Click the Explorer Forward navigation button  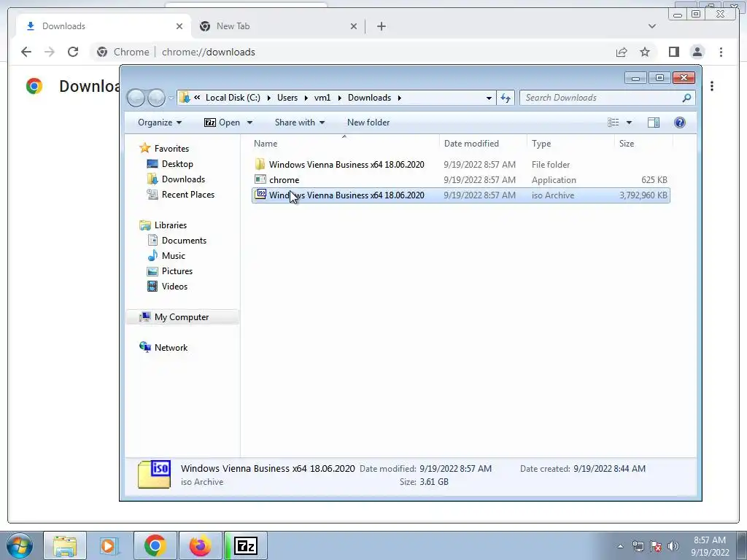(x=156, y=98)
